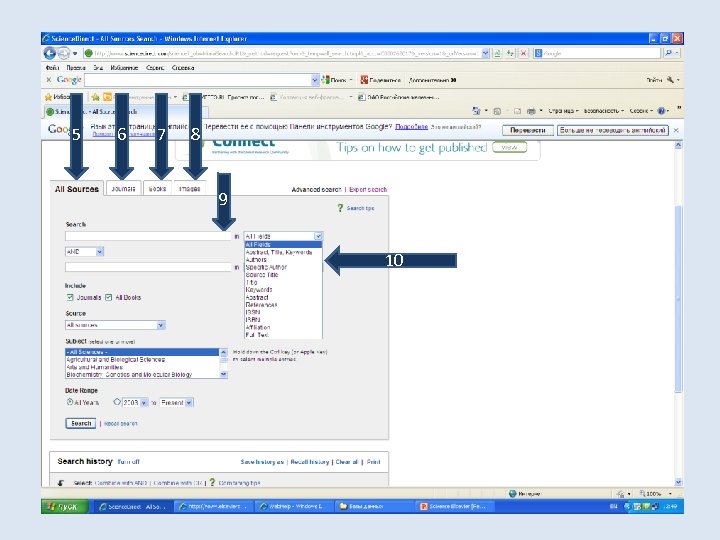Open the Сервис menu

155,68
